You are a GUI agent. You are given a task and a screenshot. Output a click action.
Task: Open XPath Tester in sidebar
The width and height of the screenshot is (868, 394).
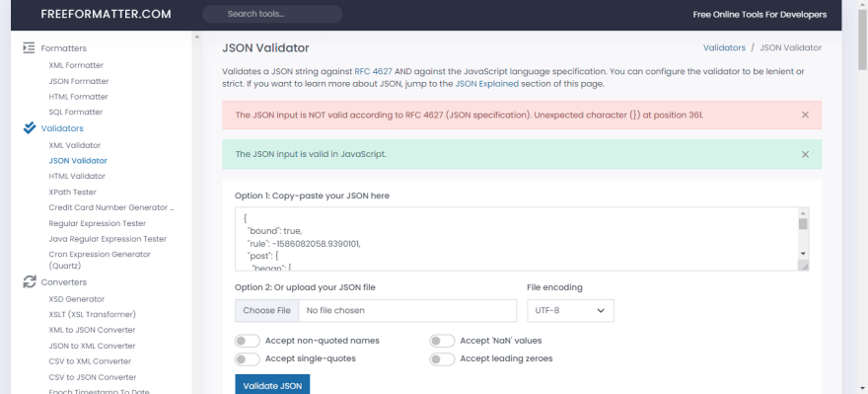[73, 193]
